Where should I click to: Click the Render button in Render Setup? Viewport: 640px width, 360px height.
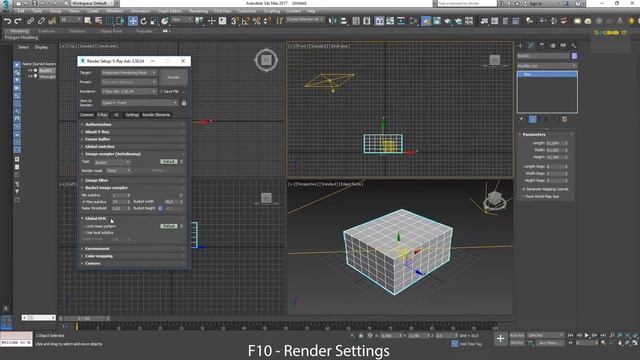coord(173,77)
